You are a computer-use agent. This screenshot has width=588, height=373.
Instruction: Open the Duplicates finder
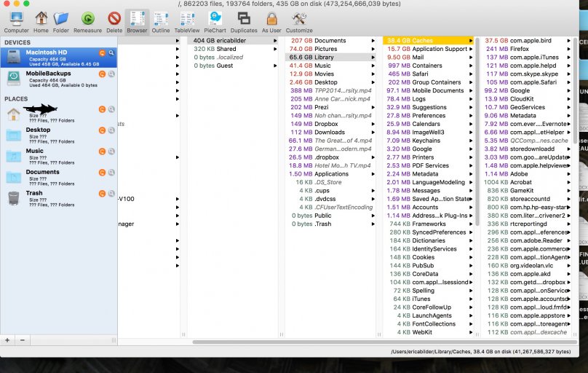point(244,20)
